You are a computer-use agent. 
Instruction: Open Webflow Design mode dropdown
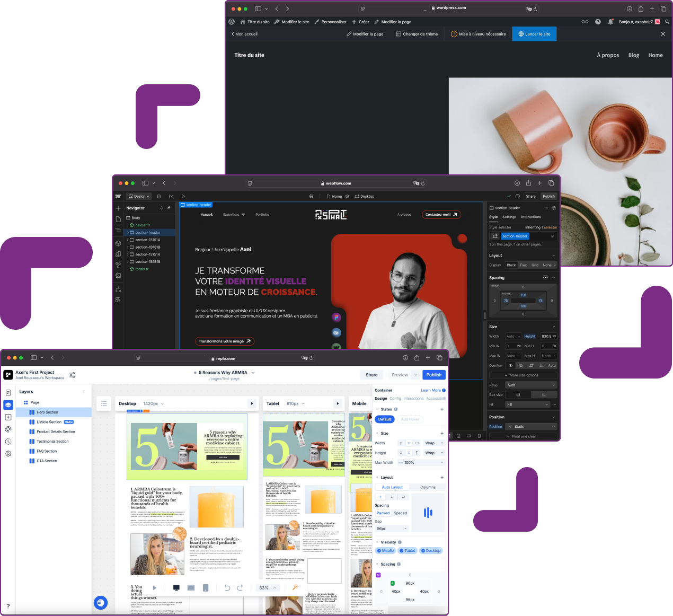click(139, 196)
